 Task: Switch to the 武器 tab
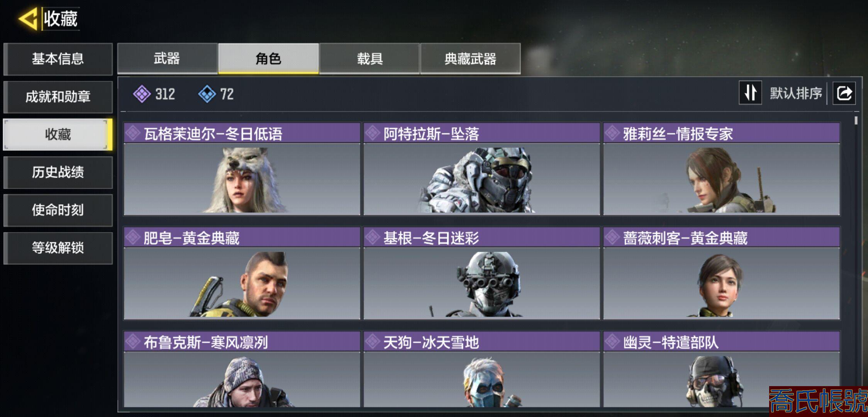pos(167,59)
